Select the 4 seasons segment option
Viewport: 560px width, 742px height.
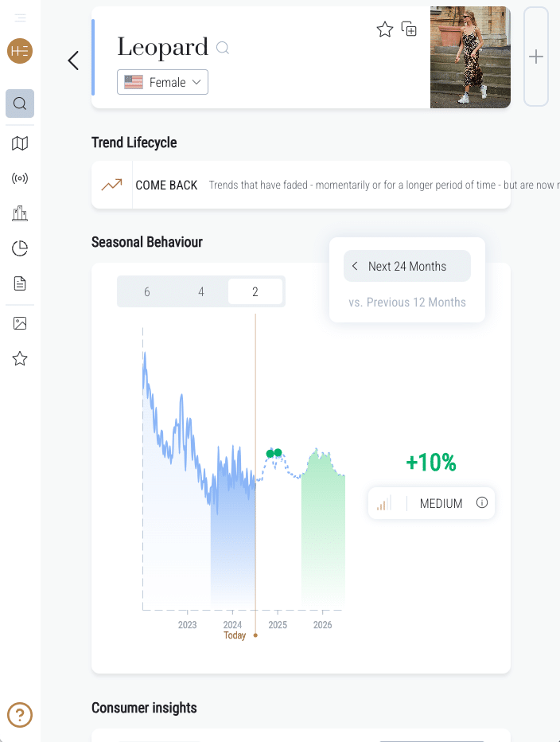[x=201, y=292]
